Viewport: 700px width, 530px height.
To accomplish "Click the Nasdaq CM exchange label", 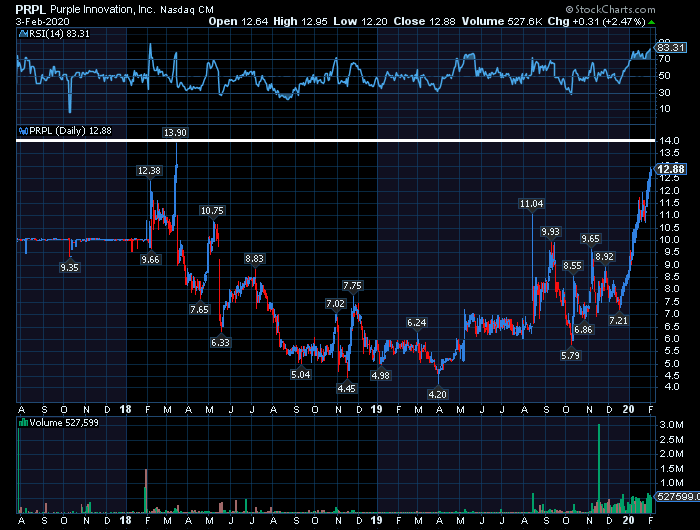I will pos(187,9).
